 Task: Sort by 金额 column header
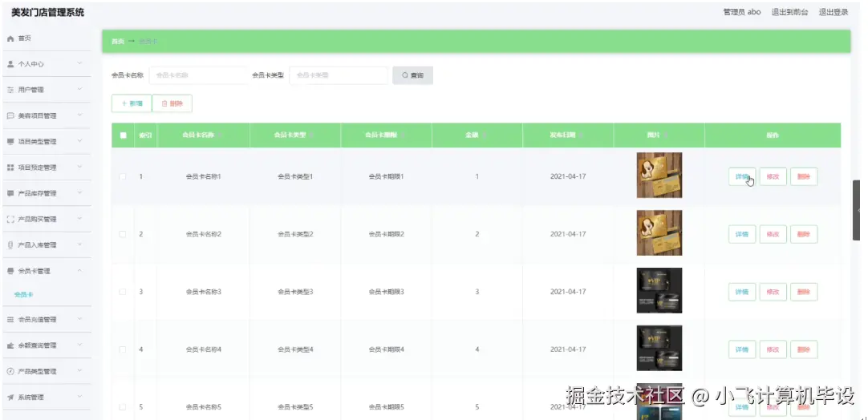pos(476,135)
